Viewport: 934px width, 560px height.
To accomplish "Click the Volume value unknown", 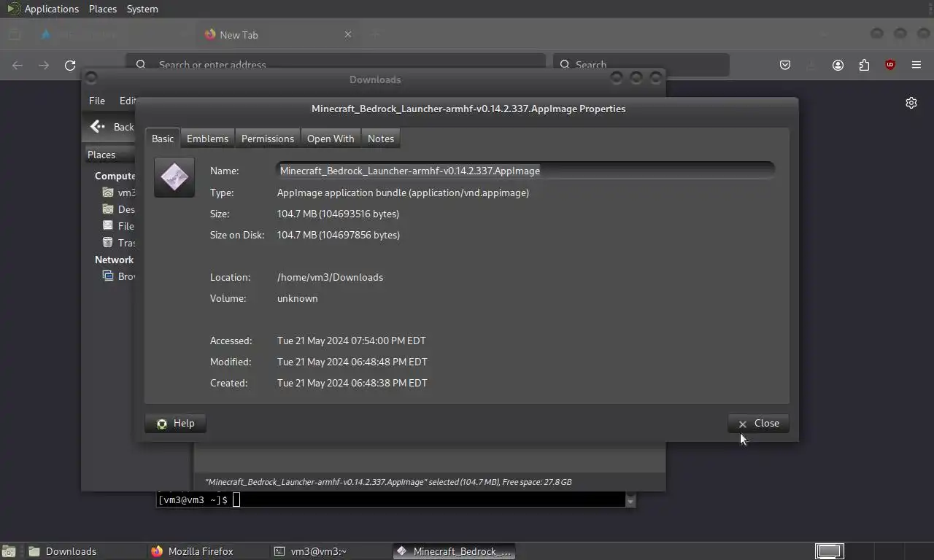I will 297,298.
